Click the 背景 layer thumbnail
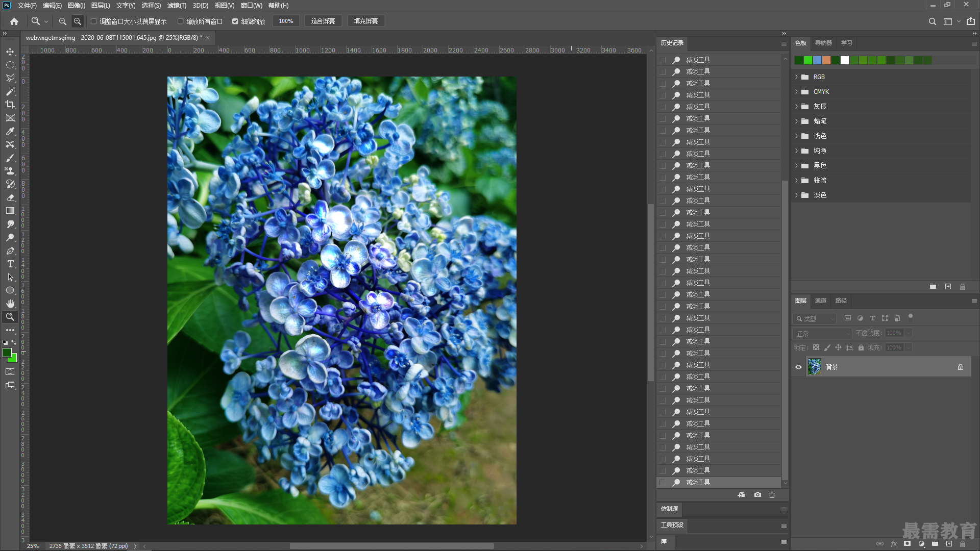Screen dimensions: 980x551 [814, 367]
